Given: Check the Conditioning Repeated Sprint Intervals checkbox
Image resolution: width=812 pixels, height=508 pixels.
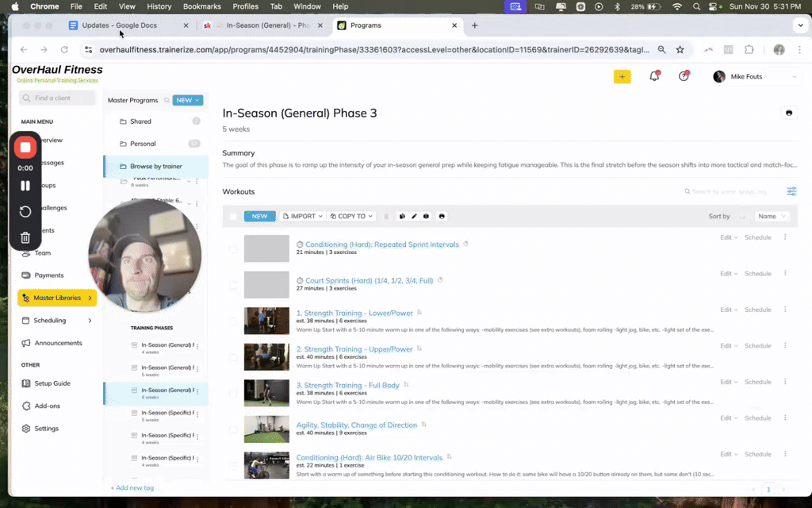Looking at the screenshot, I should tap(233, 248).
